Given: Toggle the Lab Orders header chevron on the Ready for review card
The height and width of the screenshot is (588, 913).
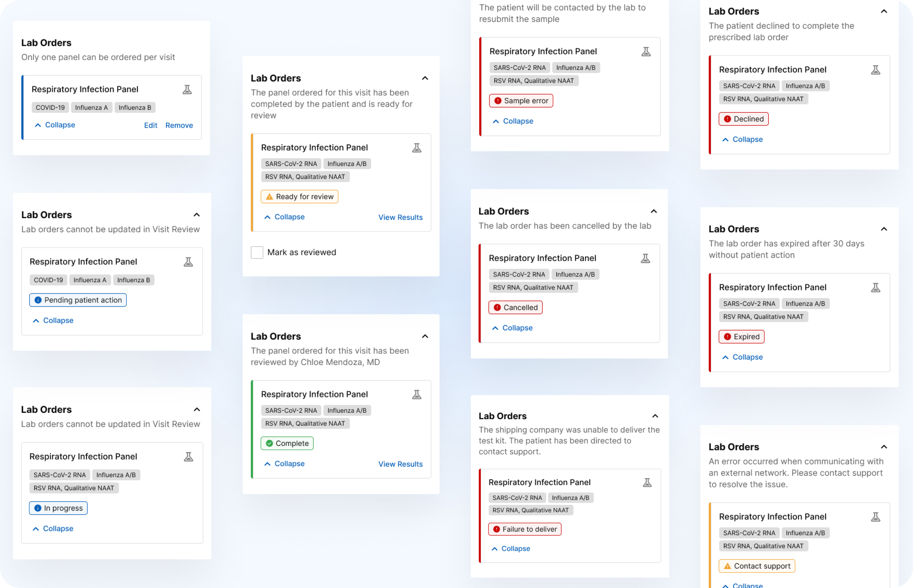Looking at the screenshot, I should pos(425,78).
